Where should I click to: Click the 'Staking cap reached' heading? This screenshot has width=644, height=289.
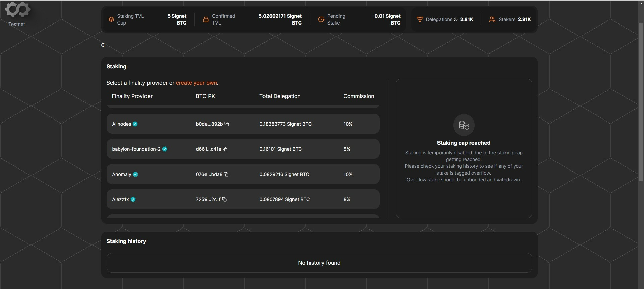coord(464,143)
